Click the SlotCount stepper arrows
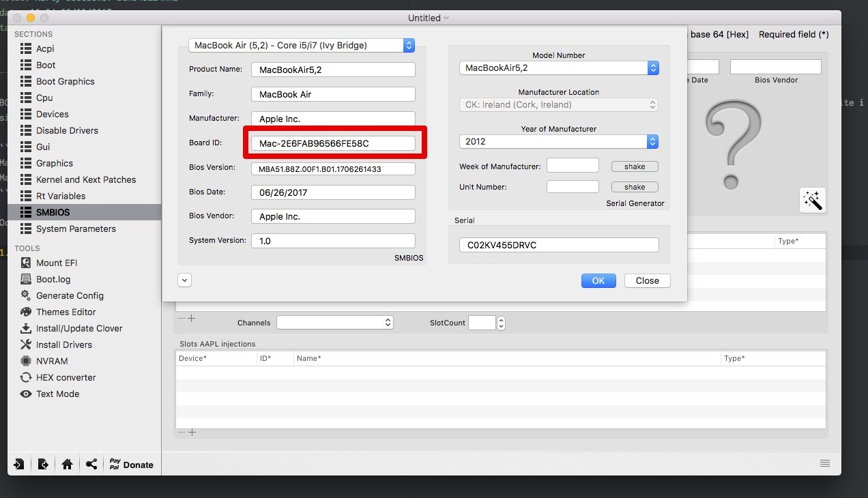The width and height of the screenshot is (868, 498). point(502,323)
